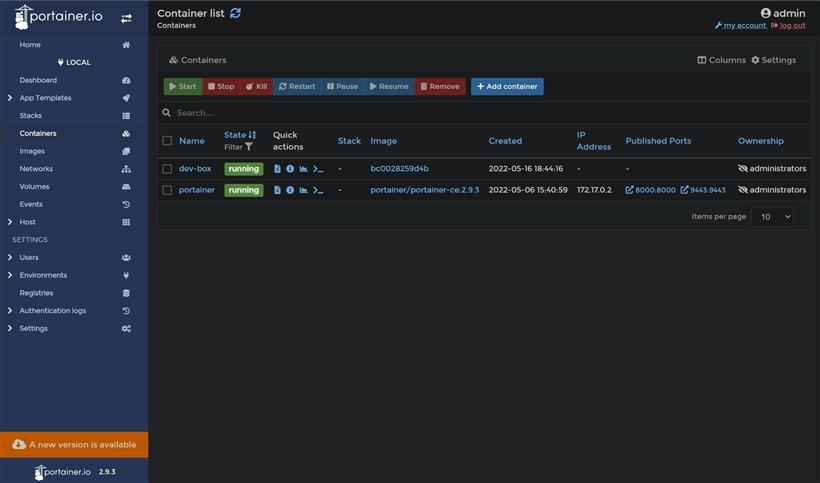Image resolution: width=820 pixels, height=483 pixels.
Task: Sort by the State column header
Action: [x=240, y=135]
